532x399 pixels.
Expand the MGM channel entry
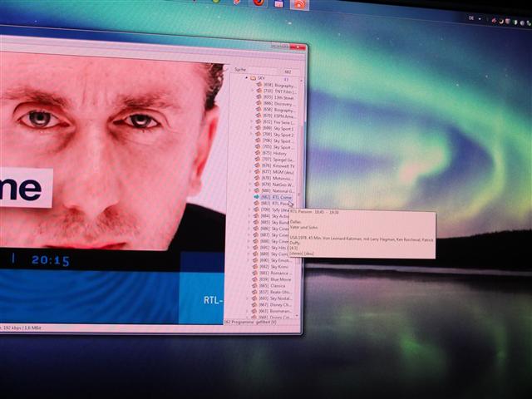click(249, 172)
